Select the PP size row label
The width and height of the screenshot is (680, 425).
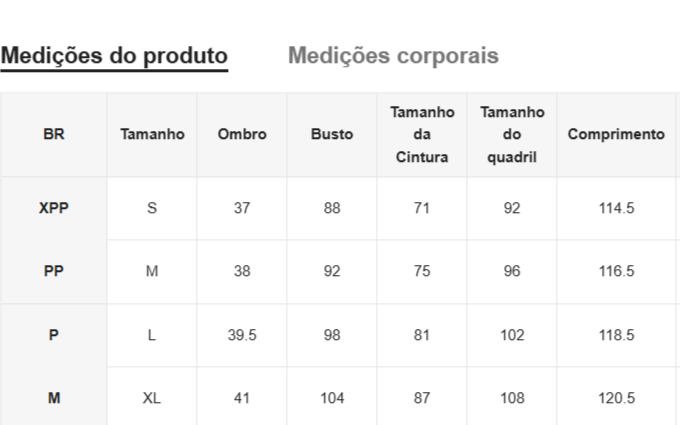(54, 271)
